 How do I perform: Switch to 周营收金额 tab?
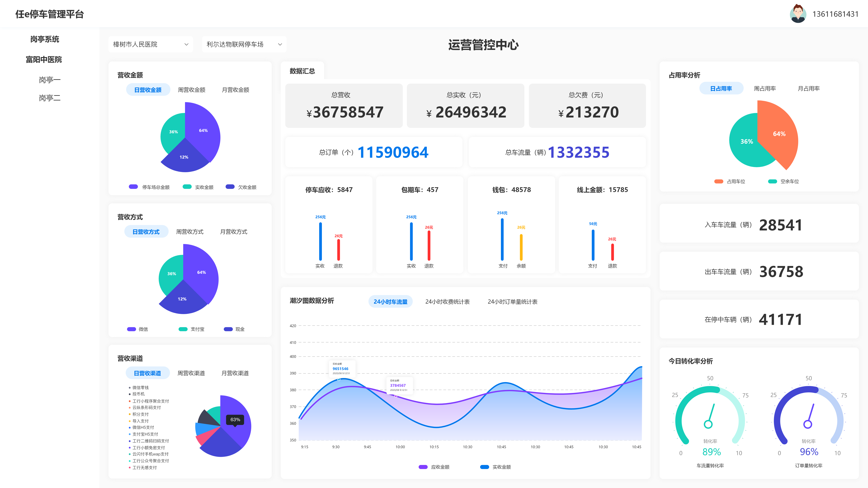[192, 90]
